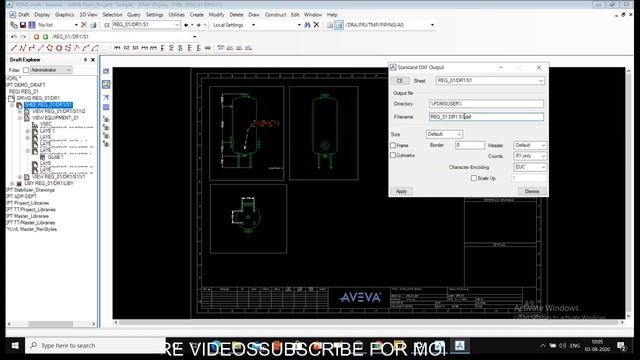Viewport: 640px width, 360px height.
Task: Click the third icon in canvas side toolbar
Action: point(106,98)
